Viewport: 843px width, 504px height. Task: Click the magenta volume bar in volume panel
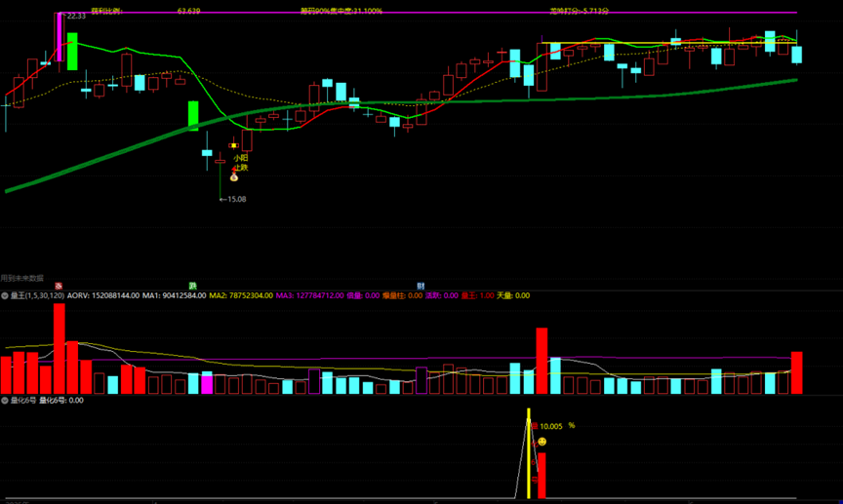coord(206,382)
